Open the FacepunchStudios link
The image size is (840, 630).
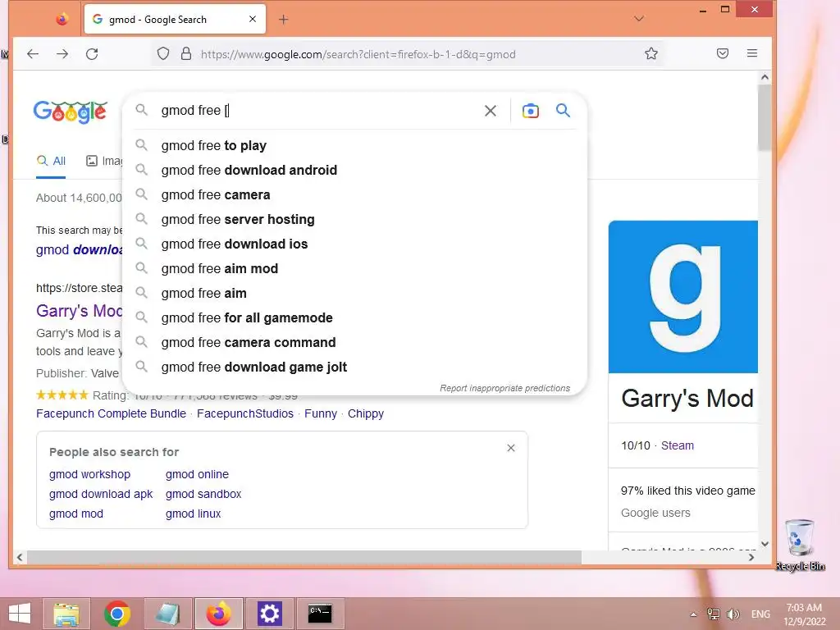pyautogui.click(x=245, y=413)
